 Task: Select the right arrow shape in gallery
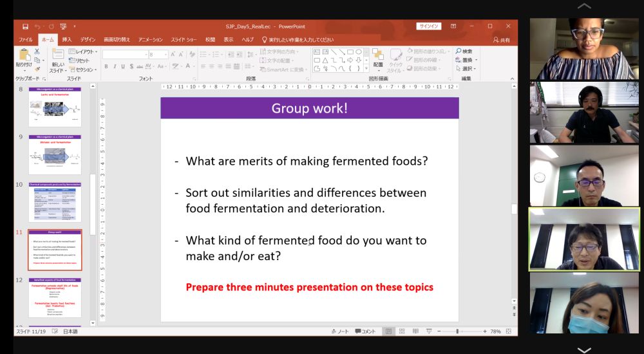tap(350, 60)
